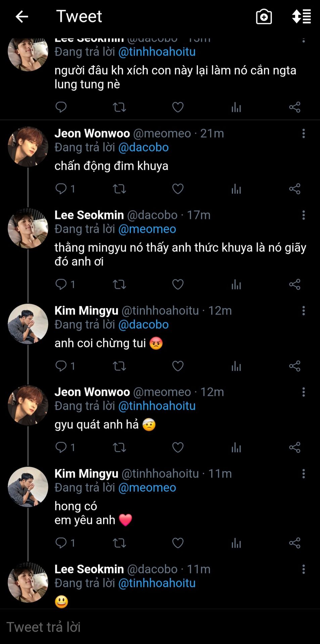View analytics for "chấn động đim khuya" tweet
This screenshot has width=320, height=644.
[236, 189]
